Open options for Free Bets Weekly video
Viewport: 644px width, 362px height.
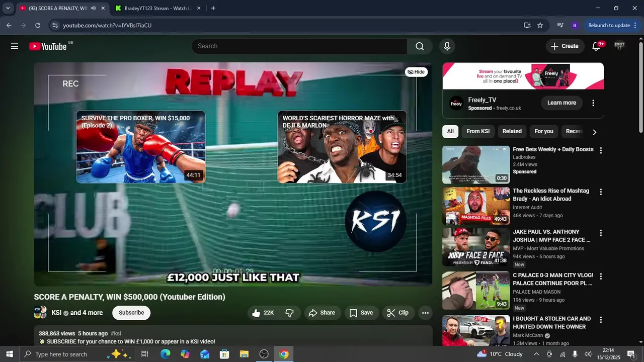(600, 150)
